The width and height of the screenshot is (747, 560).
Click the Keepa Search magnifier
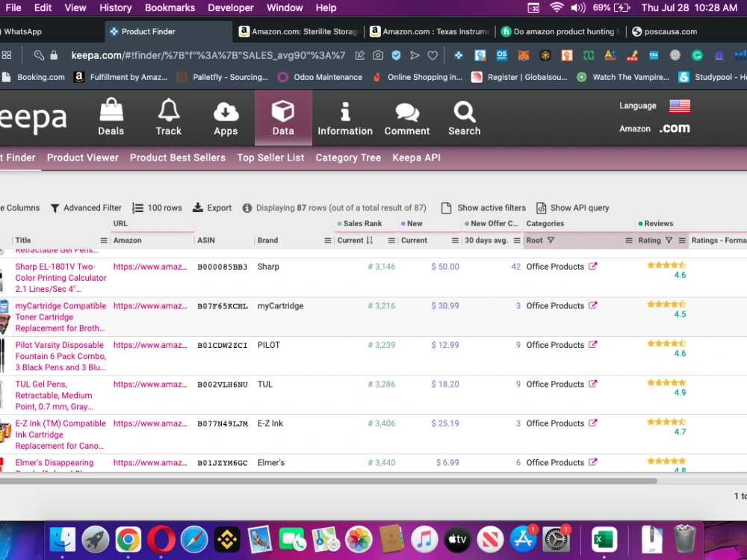(x=464, y=117)
